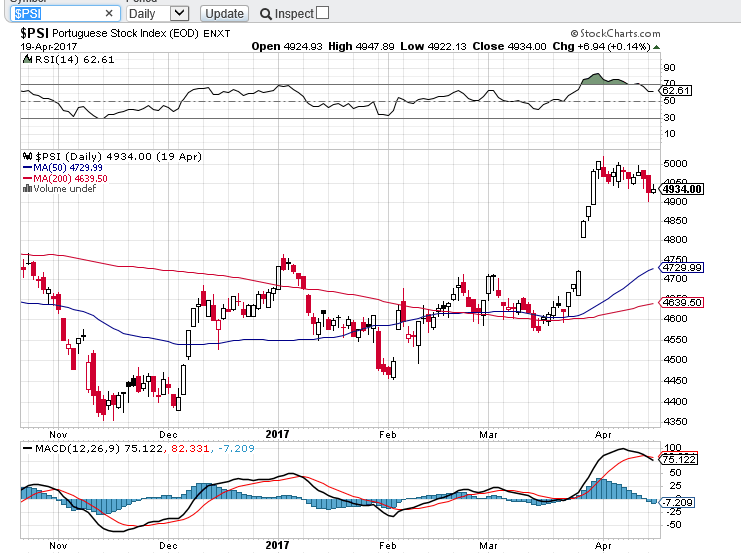Click the Low 4922.13 value

[447, 47]
